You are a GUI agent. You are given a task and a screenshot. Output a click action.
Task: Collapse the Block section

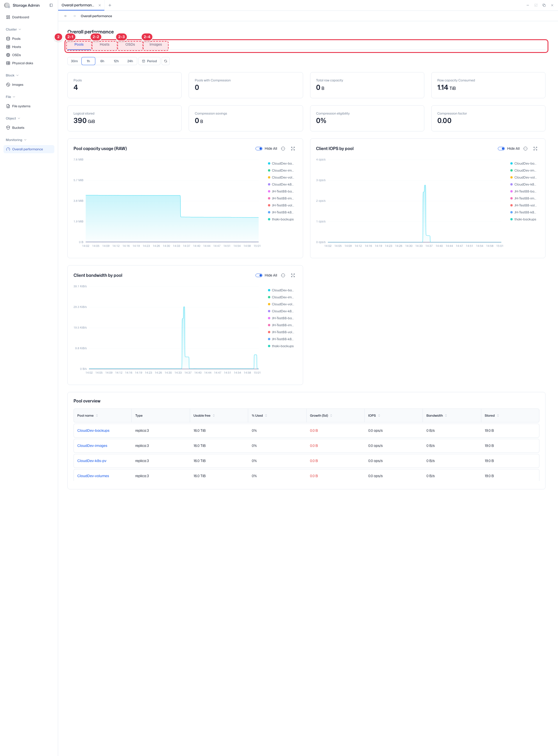click(12, 75)
